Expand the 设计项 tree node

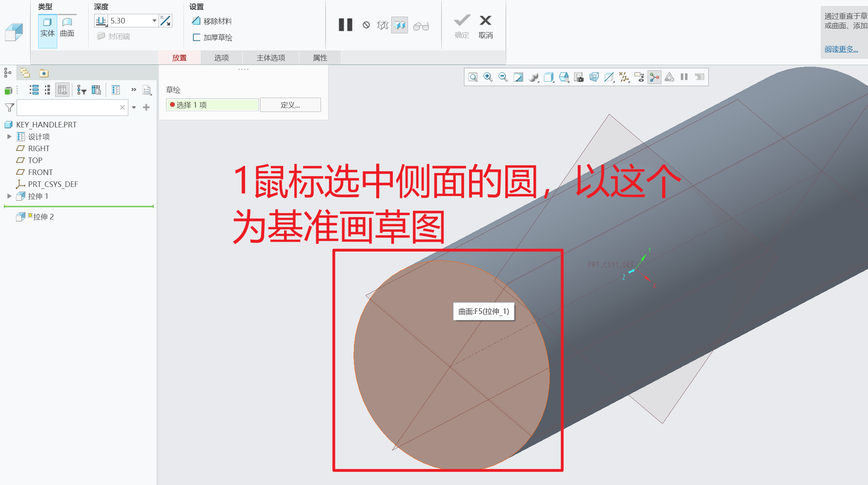[x=10, y=136]
